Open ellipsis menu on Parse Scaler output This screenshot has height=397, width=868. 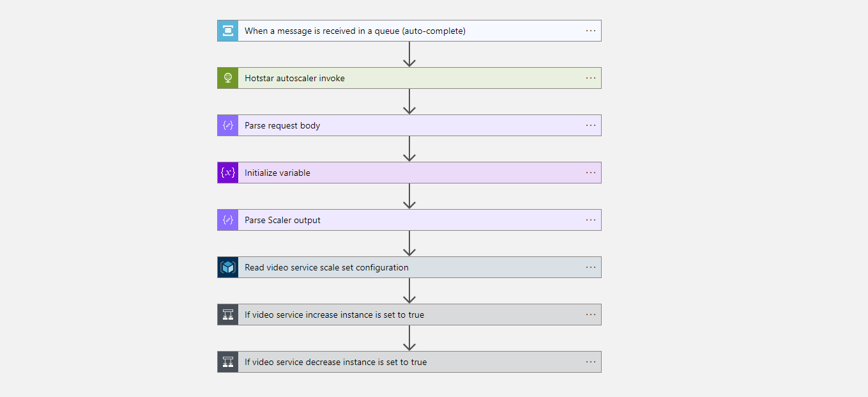[x=591, y=220]
